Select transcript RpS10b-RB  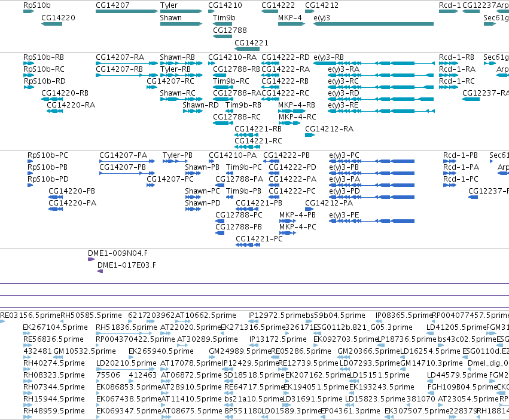coord(44,57)
